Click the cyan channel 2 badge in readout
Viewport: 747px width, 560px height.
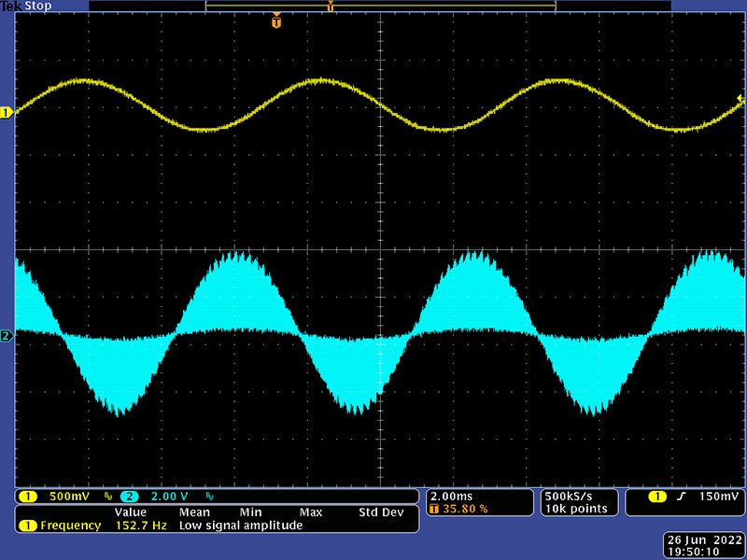tap(129, 496)
